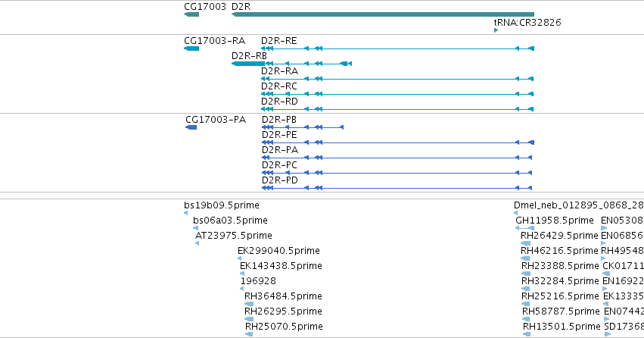Select the D2R-PE protein track
Viewport: 644px width, 338px height.
[x=398, y=142]
